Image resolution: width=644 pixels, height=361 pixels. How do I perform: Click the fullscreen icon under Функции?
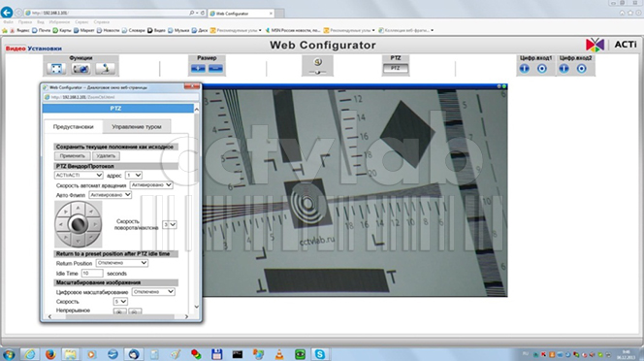tap(56, 69)
